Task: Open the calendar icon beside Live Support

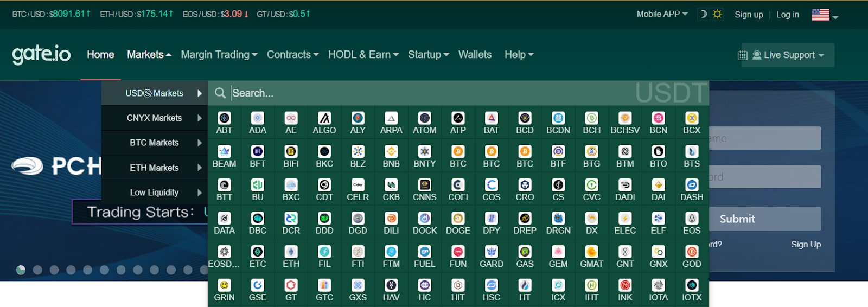Action: click(x=743, y=55)
